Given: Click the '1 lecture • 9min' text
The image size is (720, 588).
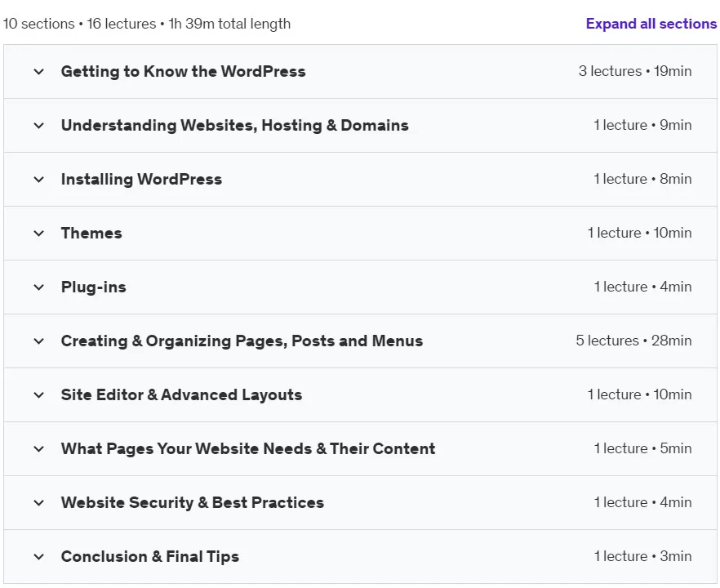Looking at the screenshot, I should (x=642, y=125).
